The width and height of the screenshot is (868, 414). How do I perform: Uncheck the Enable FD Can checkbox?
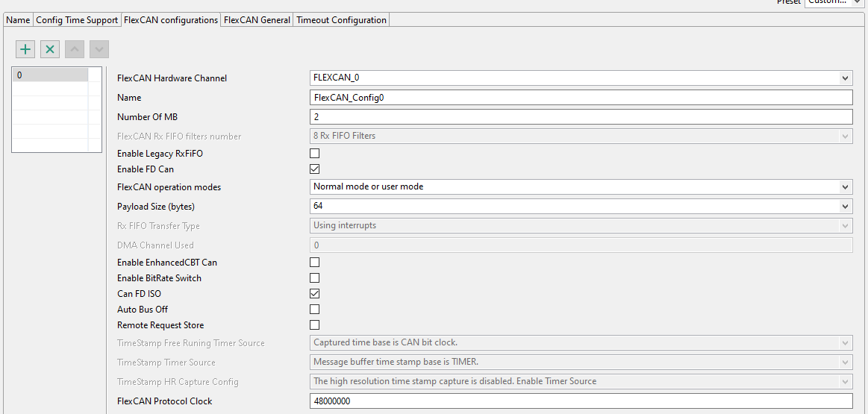pos(315,169)
